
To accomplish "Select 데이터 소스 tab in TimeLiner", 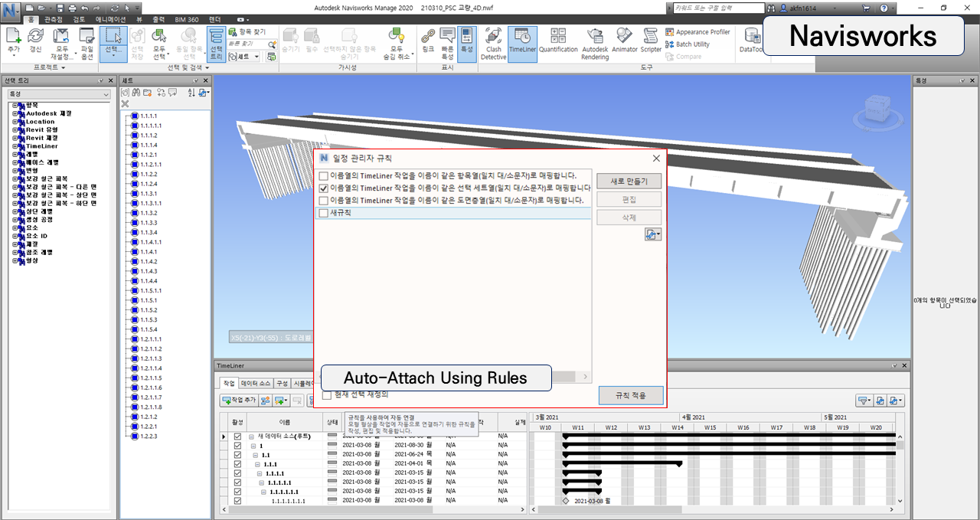I will 256,383.
